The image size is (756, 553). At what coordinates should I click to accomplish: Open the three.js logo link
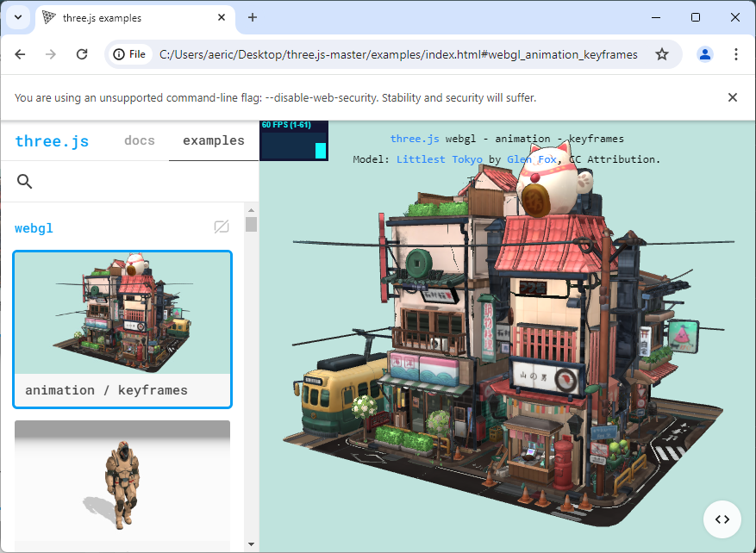(x=52, y=141)
